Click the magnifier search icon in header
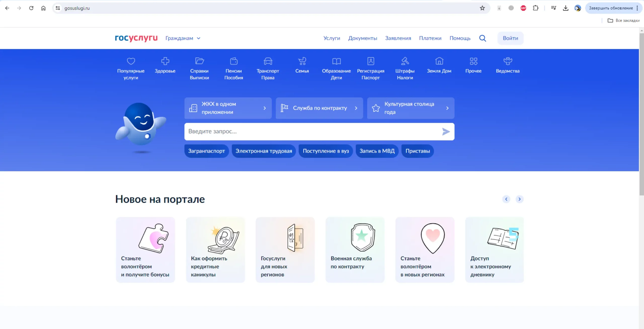Viewport: 644px width, 329px height. coord(482,38)
